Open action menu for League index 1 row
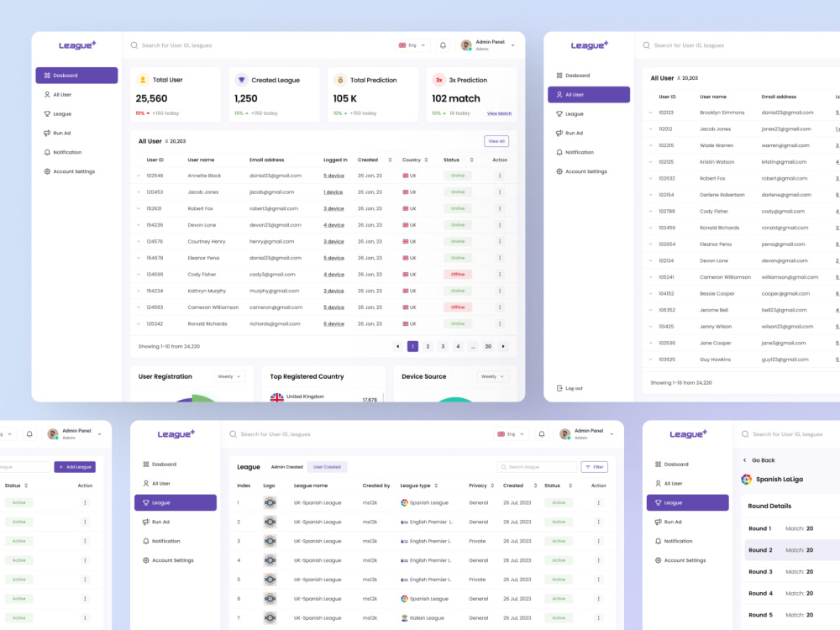 (598, 502)
